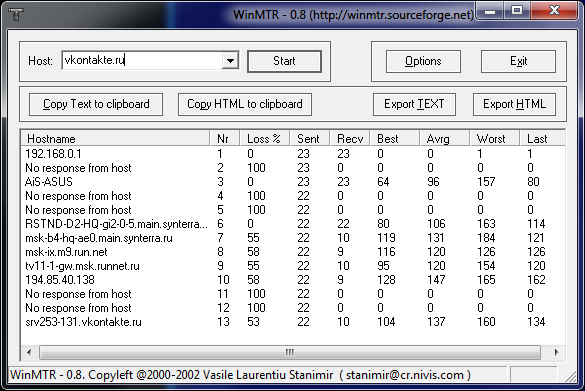Select the No response row numbered 11
Viewport: 585px width, 391px height.
click(x=293, y=294)
